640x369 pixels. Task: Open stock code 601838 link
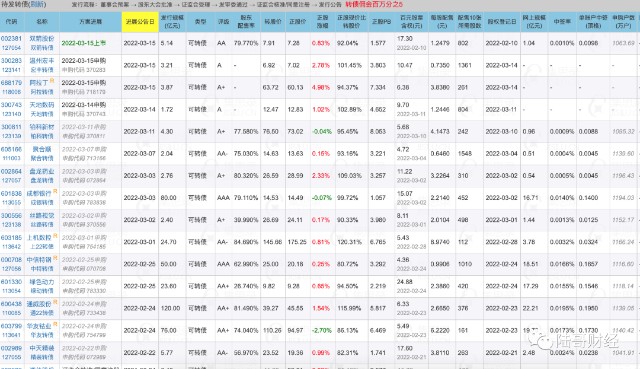11,193
